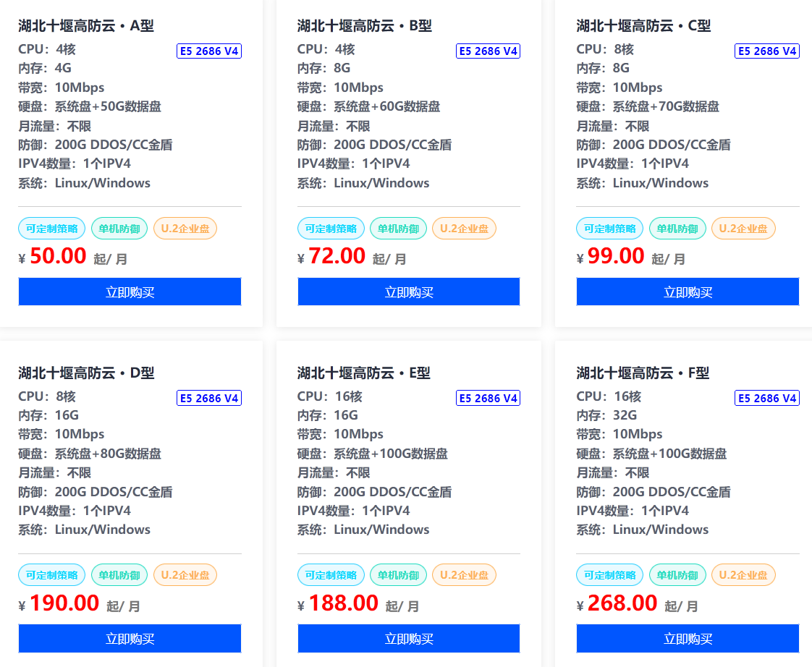Click 单机防御 tag in B型 card
The image size is (812, 667).
point(397,229)
